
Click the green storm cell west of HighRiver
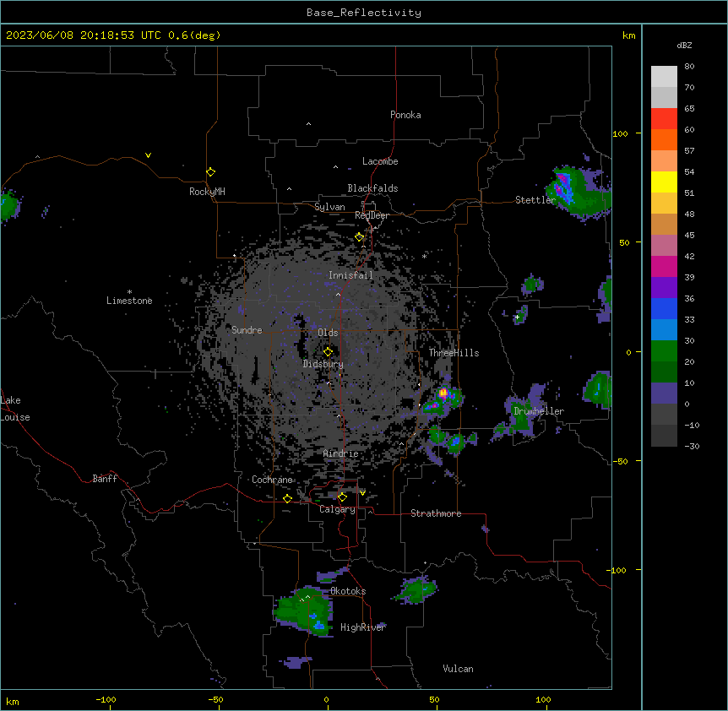[x=304, y=611]
